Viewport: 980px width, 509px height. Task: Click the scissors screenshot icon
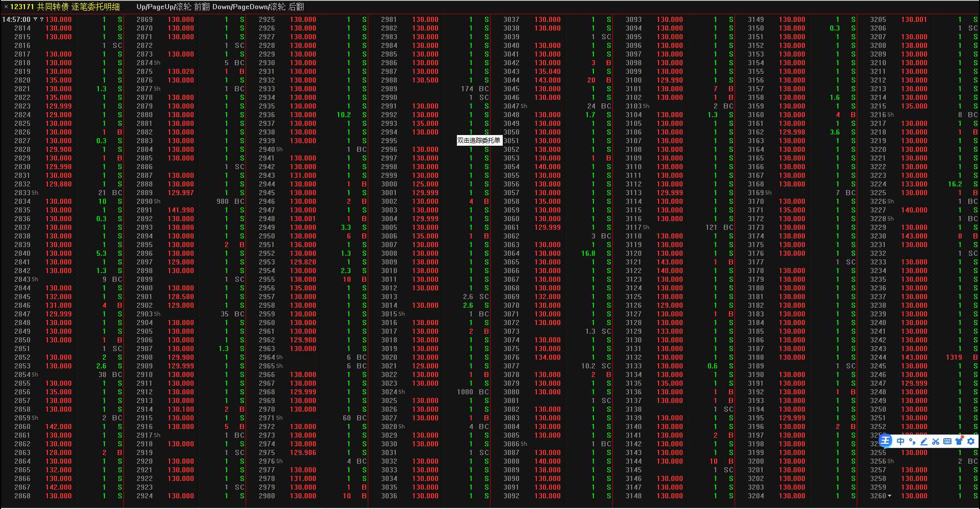(935, 441)
